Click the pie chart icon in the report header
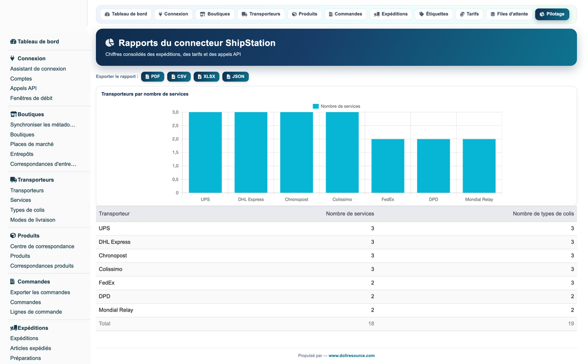The height and width of the screenshot is (364, 588). (x=110, y=43)
